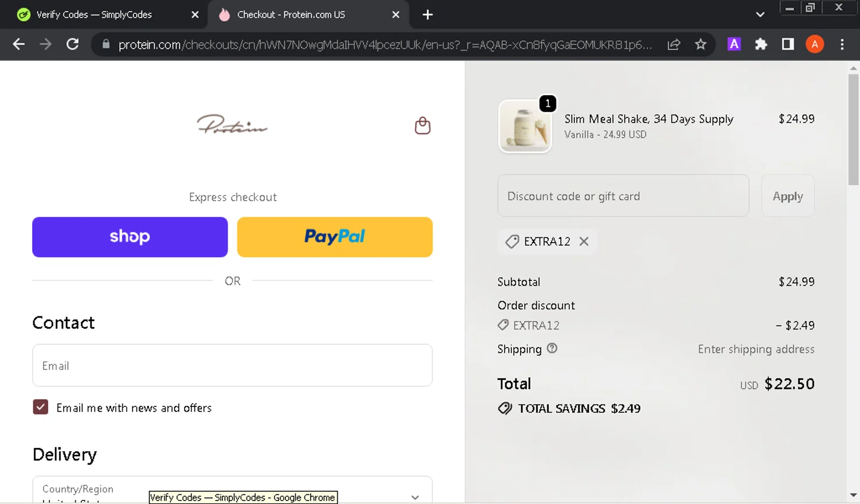860x504 pixels.
Task: Uncheck Email me with news and offers
Action: (41, 407)
